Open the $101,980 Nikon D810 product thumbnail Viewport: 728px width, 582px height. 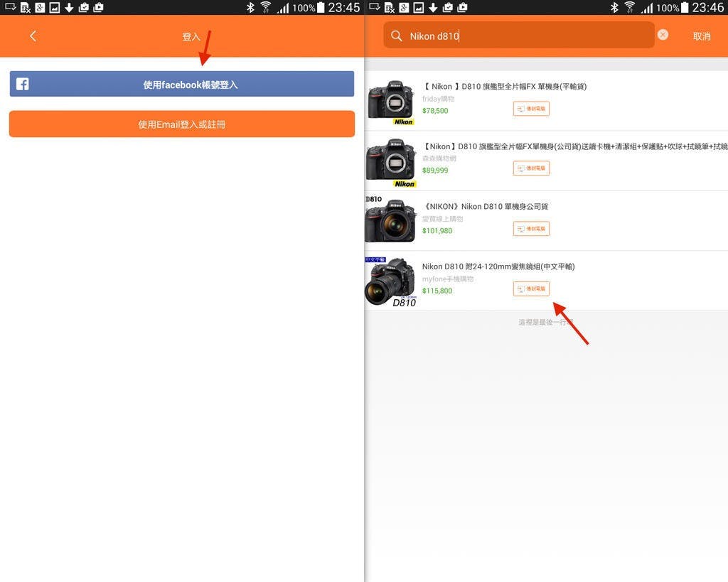click(390, 219)
